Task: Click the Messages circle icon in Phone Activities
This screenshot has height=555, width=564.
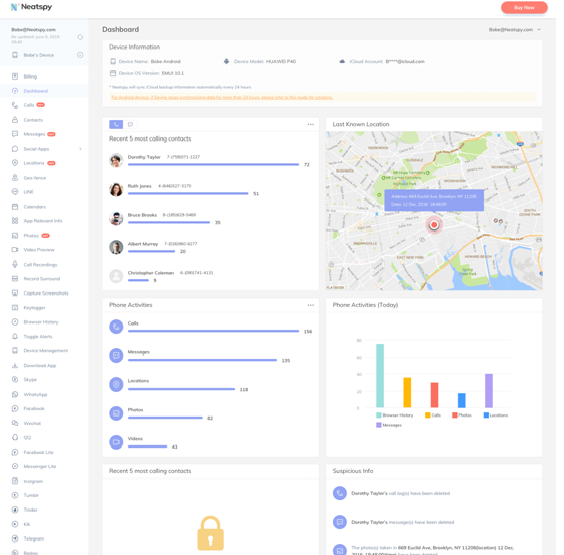Action: click(x=116, y=355)
